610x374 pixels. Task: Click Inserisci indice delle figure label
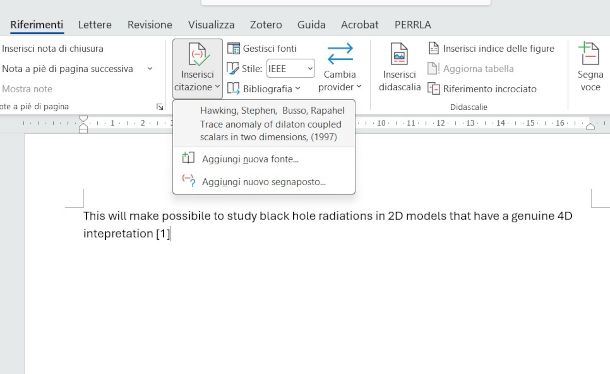(499, 49)
